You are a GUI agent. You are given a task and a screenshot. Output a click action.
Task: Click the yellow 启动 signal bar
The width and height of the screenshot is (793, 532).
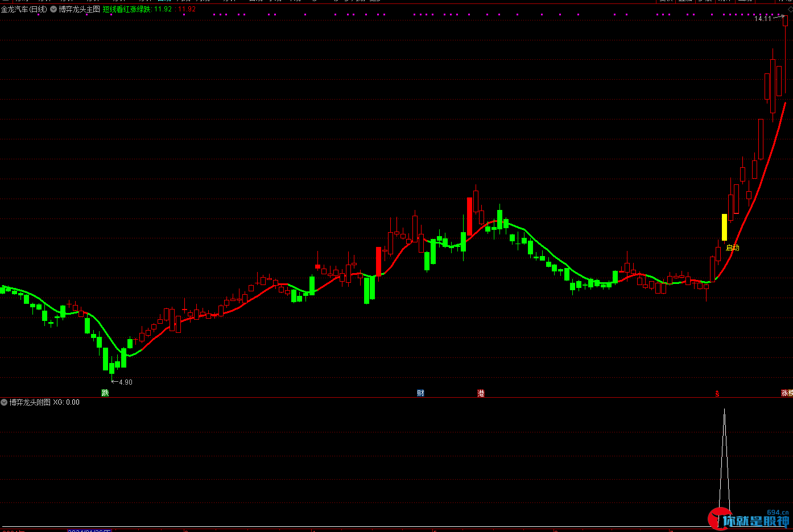[x=724, y=227]
